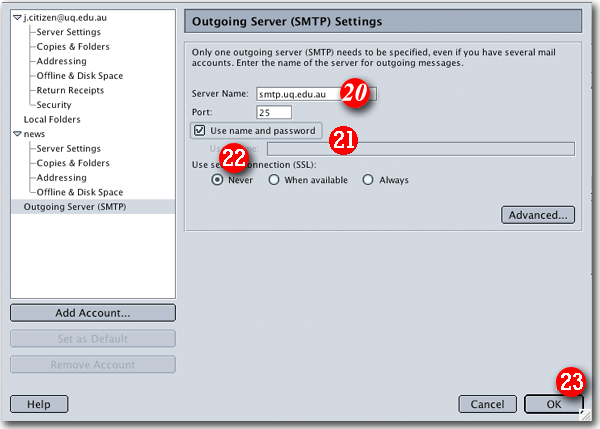
Task: Click the Port number field
Action: click(x=272, y=112)
